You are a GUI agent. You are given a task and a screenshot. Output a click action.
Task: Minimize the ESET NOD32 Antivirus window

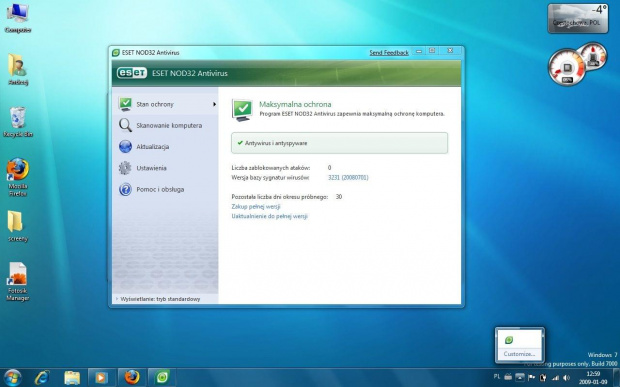[x=419, y=51]
